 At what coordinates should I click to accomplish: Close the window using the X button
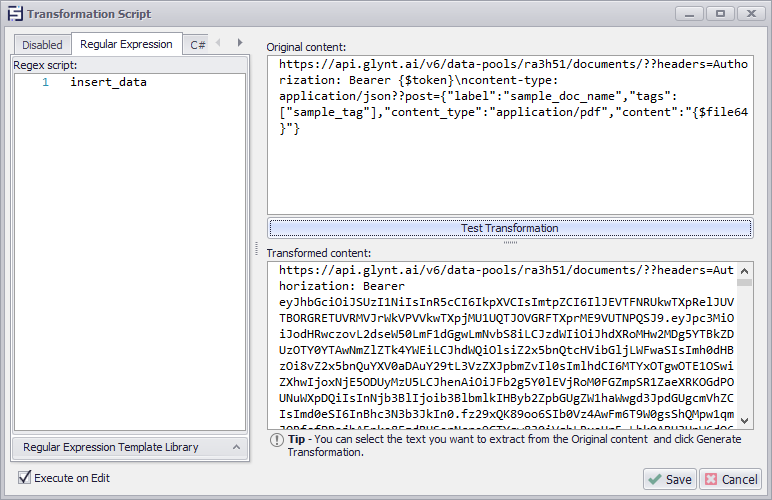[749, 13]
